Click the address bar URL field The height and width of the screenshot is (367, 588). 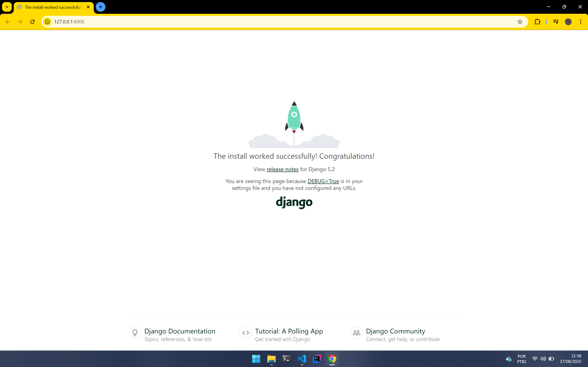tap(267, 22)
